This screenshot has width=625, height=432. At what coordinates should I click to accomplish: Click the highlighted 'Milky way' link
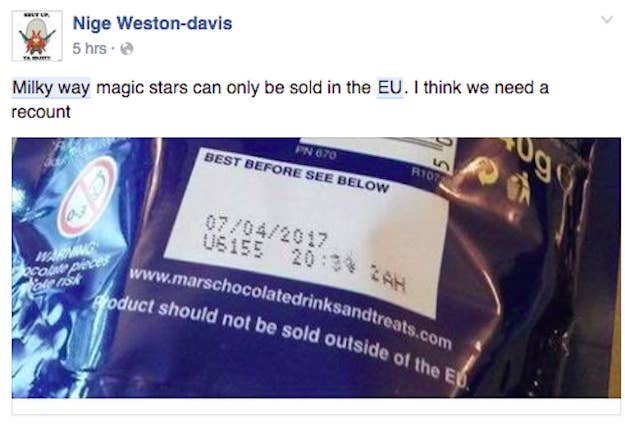[x=51, y=88]
